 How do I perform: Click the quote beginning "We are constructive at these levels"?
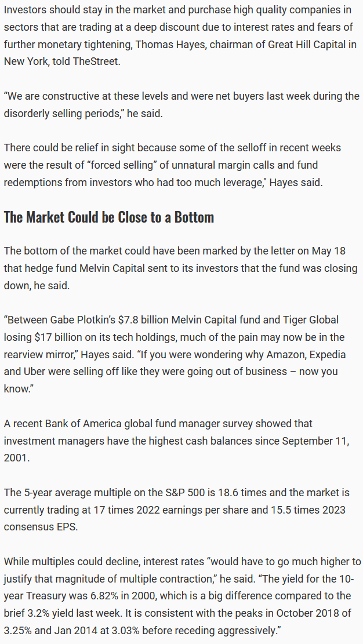181,105
